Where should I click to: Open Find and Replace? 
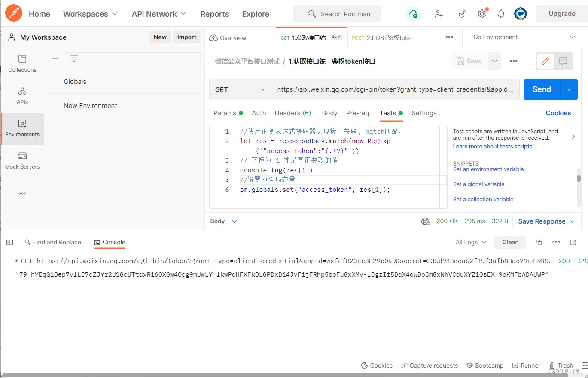coord(53,243)
